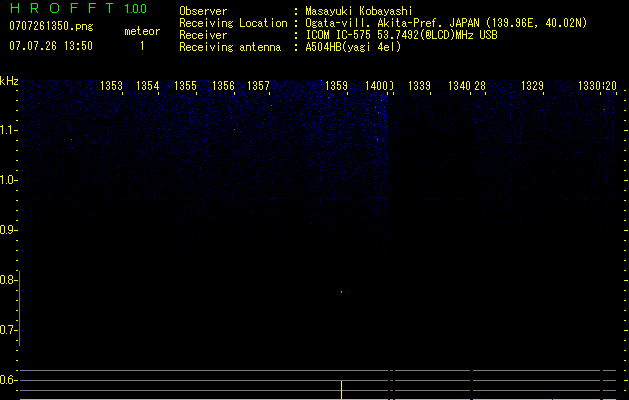
Task: Click the receiver ICOM IC-575 53.7492 MHz text
Action: click(x=401, y=35)
